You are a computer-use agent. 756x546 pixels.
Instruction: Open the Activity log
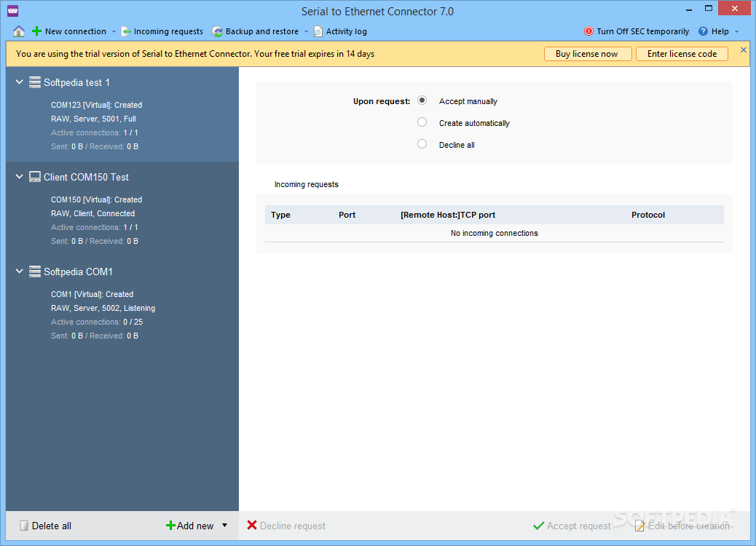pyautogui.click(x=346, y=31)
